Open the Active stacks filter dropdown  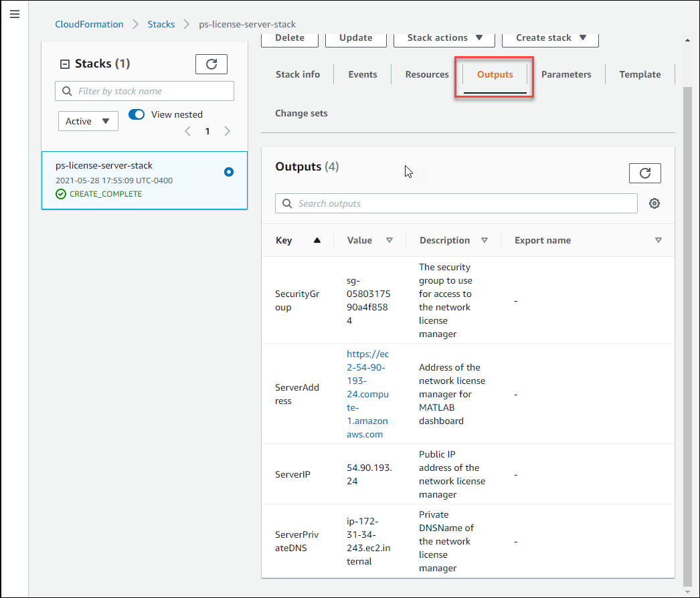point(88,121)
